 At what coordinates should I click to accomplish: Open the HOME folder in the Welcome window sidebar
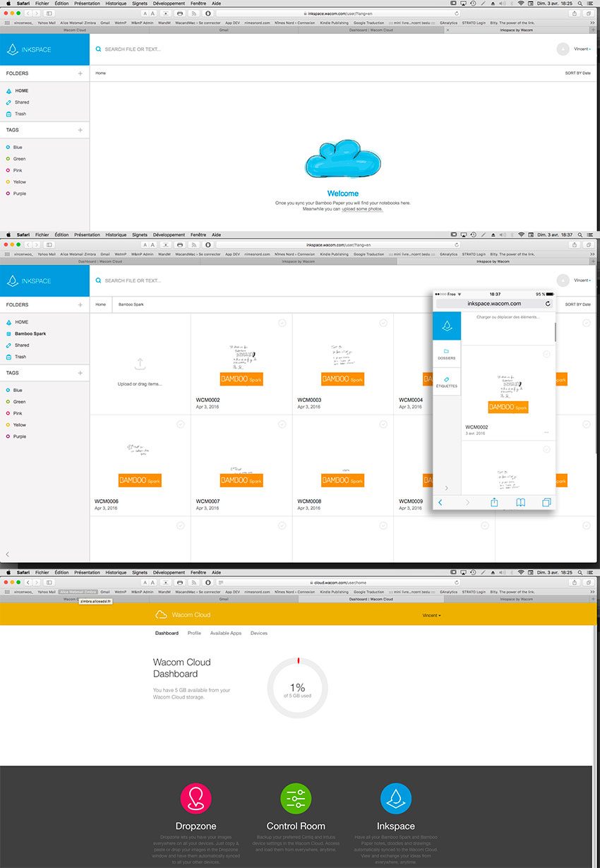click(22, 91)
